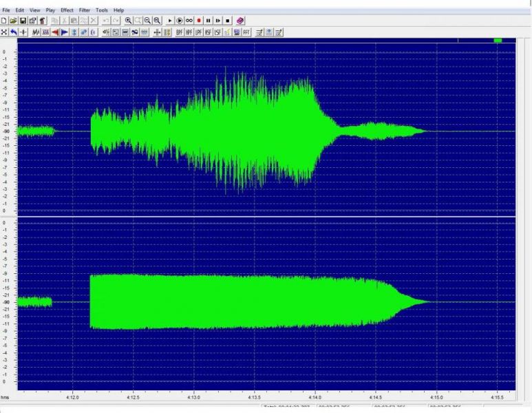Click the hms time format label
532x413 pixels.
(x=5, y=397)
